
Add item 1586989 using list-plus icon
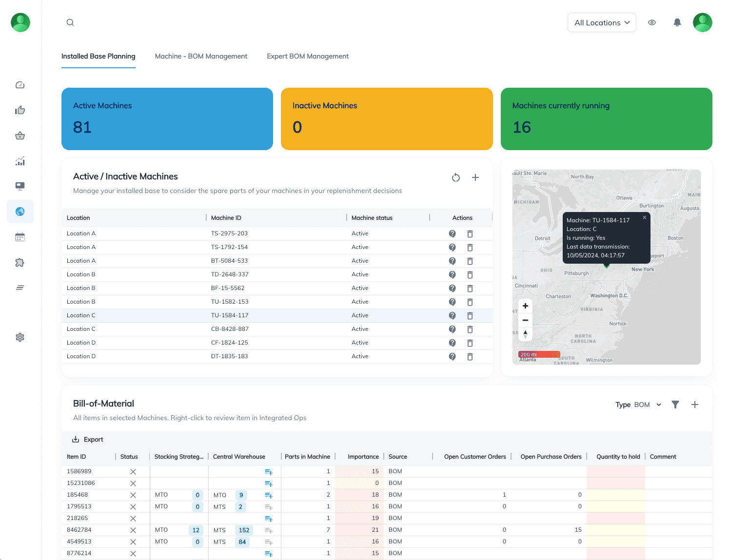[x=268, y=472]
